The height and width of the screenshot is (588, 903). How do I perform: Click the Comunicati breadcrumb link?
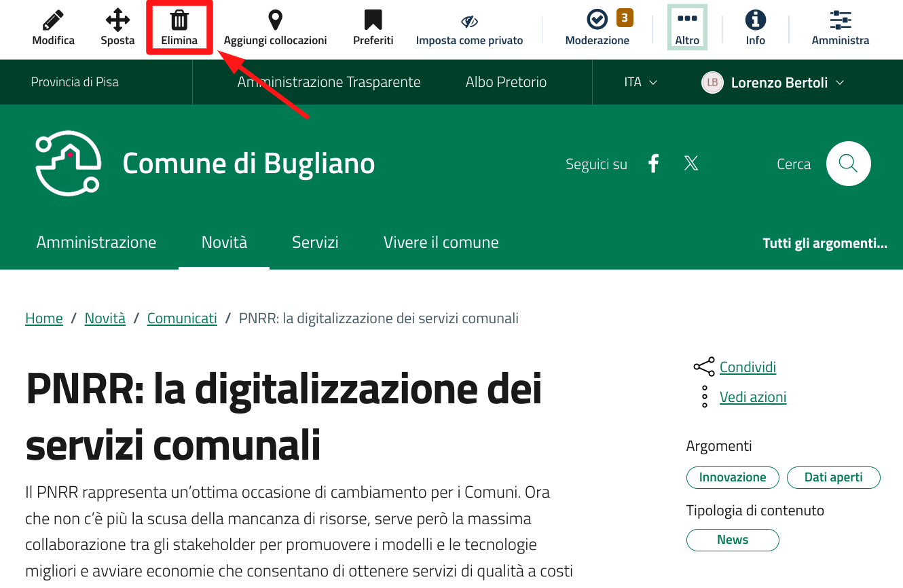click(182, 318)
